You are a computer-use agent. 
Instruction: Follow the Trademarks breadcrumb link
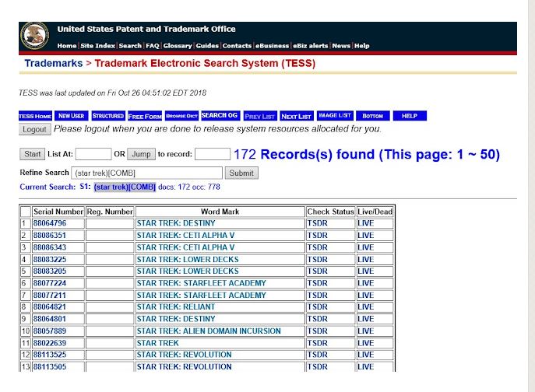[x=54, y=64]
